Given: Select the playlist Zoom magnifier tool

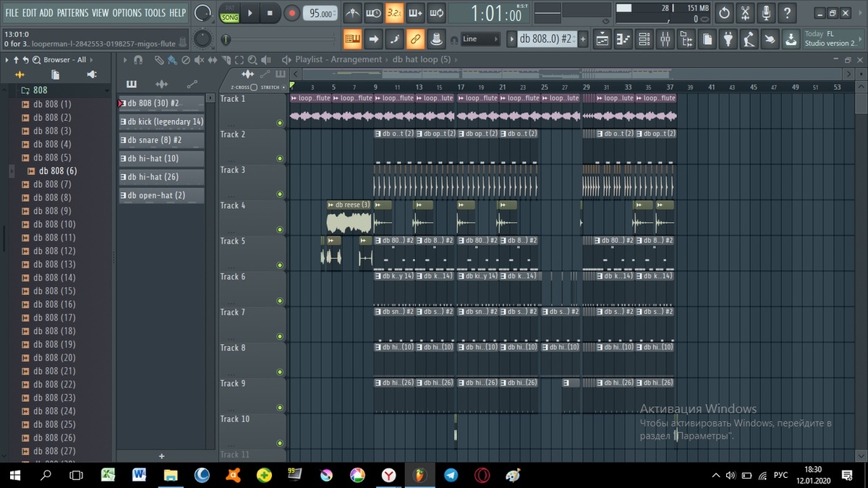Looking at the screenshot, I should pyautogui.click(x=251, y=60).
